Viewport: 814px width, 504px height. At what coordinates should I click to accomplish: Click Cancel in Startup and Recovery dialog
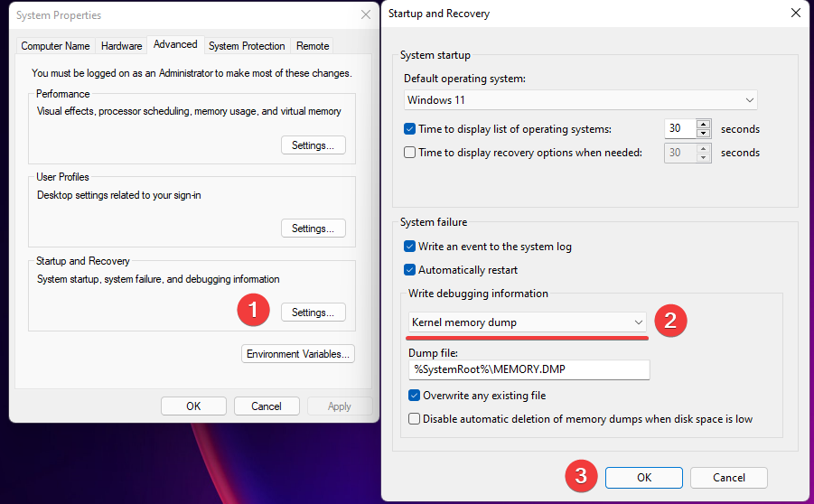click(x=729, y=478)
